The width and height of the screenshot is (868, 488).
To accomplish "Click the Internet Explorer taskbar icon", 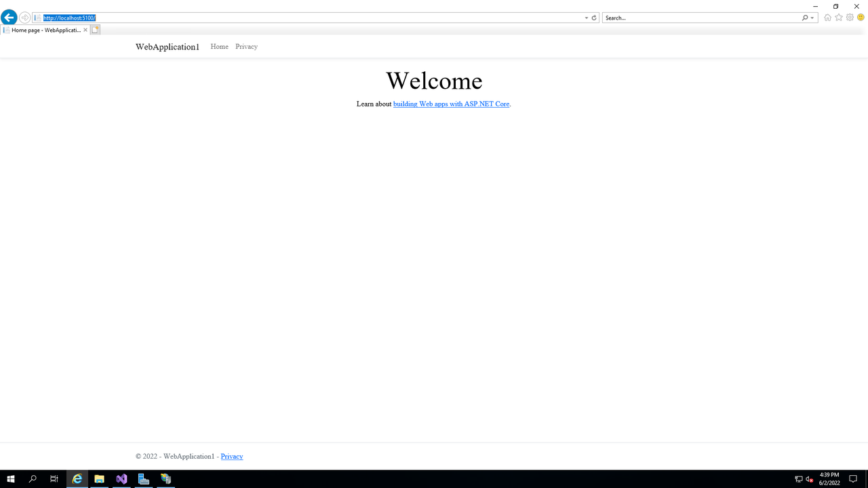I will pos(77,479).
